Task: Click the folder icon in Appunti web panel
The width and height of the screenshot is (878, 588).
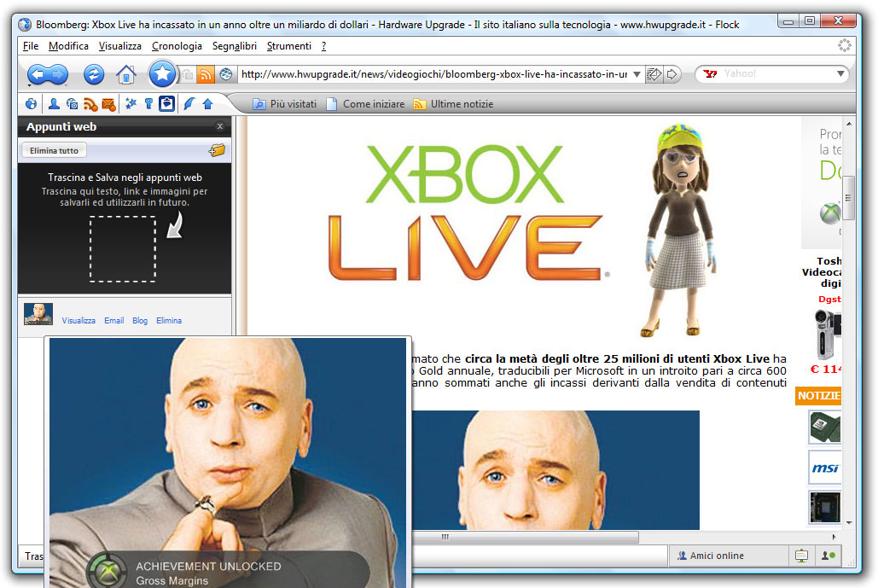Action: pyautogui.click(x=218, y=150)
